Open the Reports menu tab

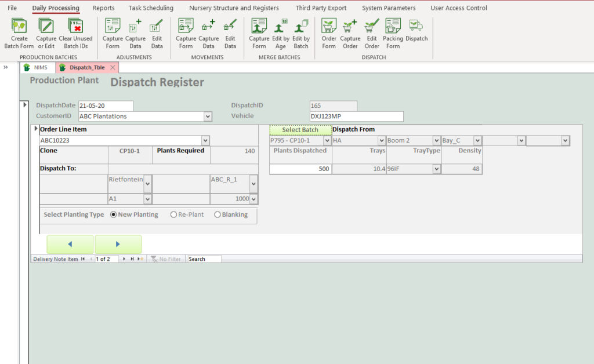click(103, 8)
